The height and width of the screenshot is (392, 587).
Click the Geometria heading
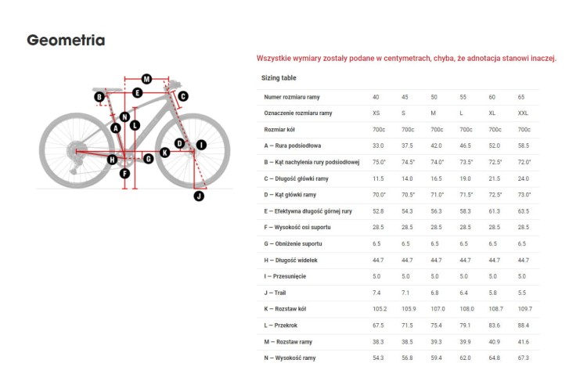tap(66, 41)
